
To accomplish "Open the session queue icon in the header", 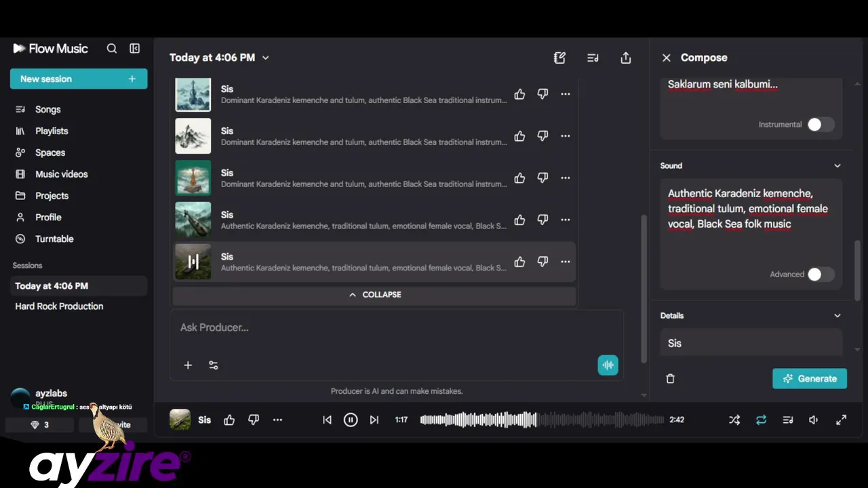I will (593, 58).
